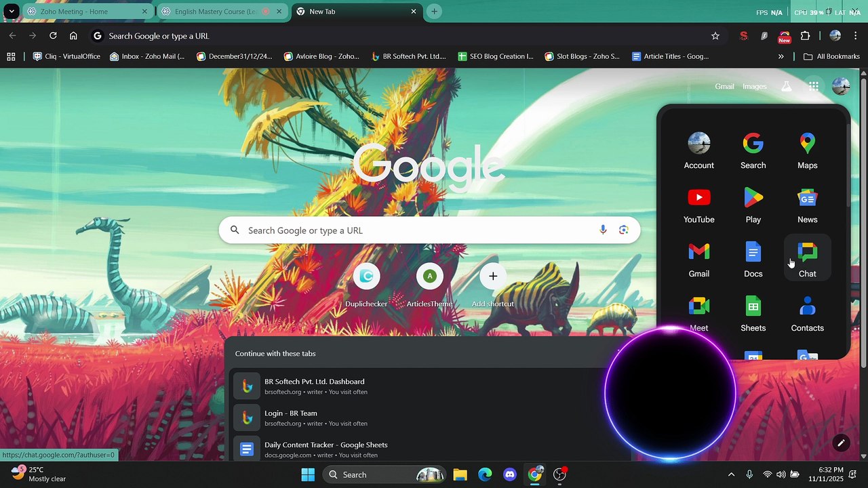Click the red S extension icon
Screen dimensions: 868x488
(743, 36)
